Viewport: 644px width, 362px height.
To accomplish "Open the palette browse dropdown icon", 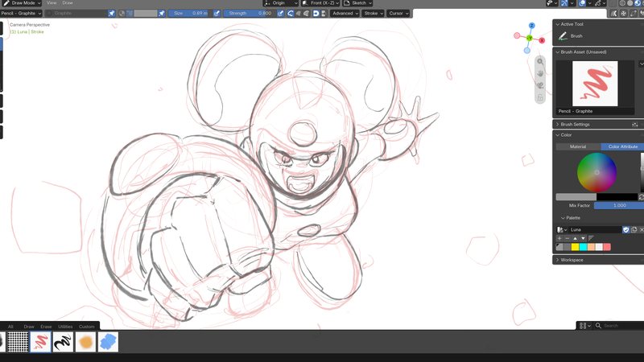I will [562, 230].
